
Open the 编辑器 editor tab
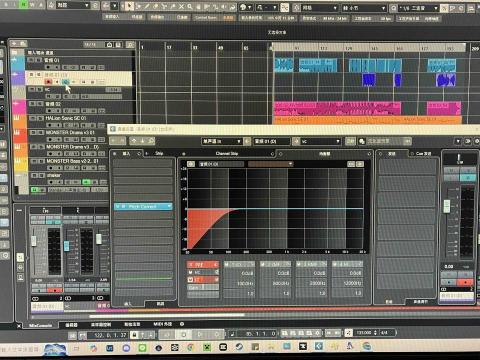click(71, 324)
